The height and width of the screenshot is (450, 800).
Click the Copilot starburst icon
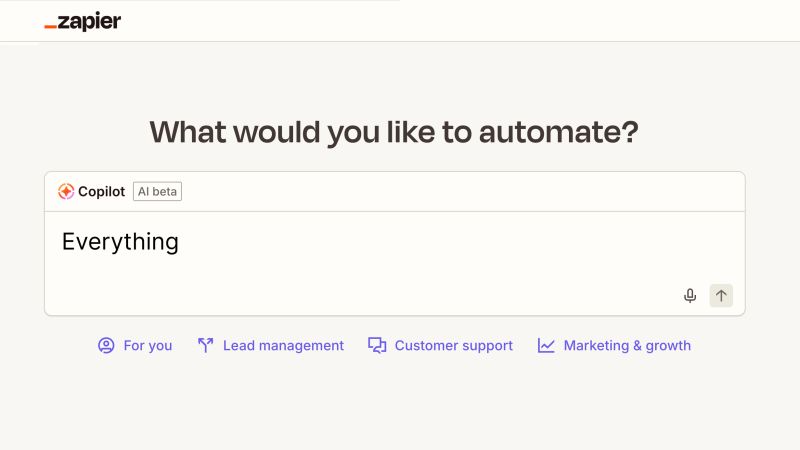[x=66, y=191]
